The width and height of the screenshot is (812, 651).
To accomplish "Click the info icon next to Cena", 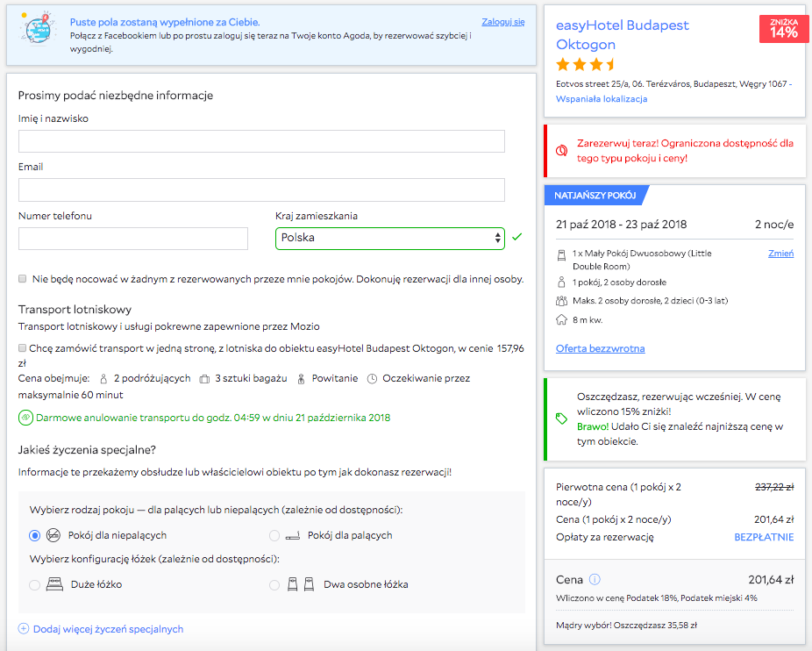I will [x=595, y=579].
